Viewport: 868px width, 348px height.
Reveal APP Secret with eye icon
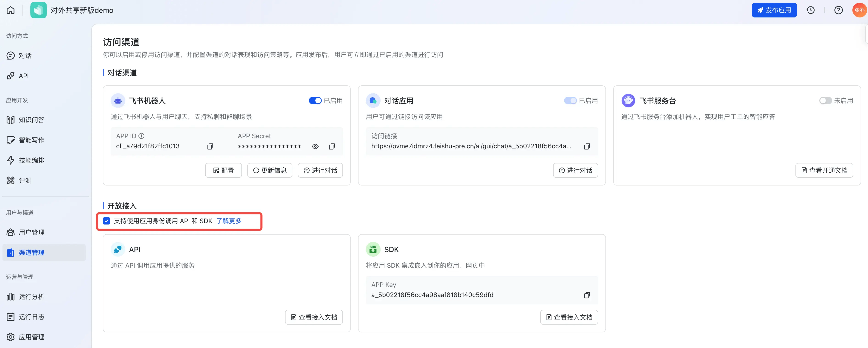(315, 146)
